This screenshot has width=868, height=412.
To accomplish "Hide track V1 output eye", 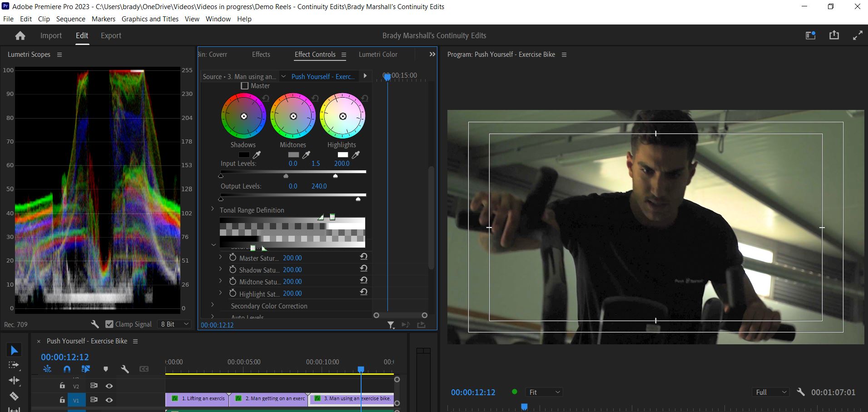I will tap(109, 400).
